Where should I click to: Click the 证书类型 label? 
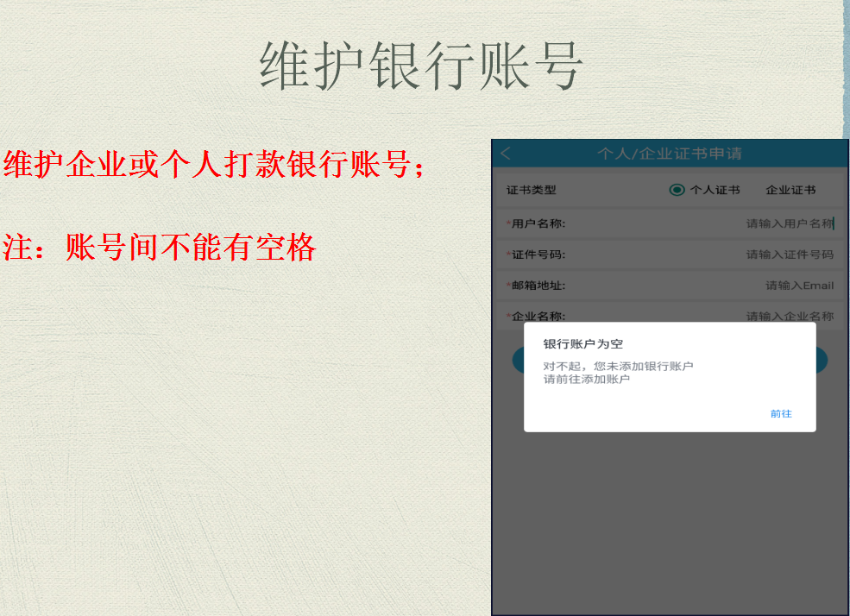pos(531,190)
